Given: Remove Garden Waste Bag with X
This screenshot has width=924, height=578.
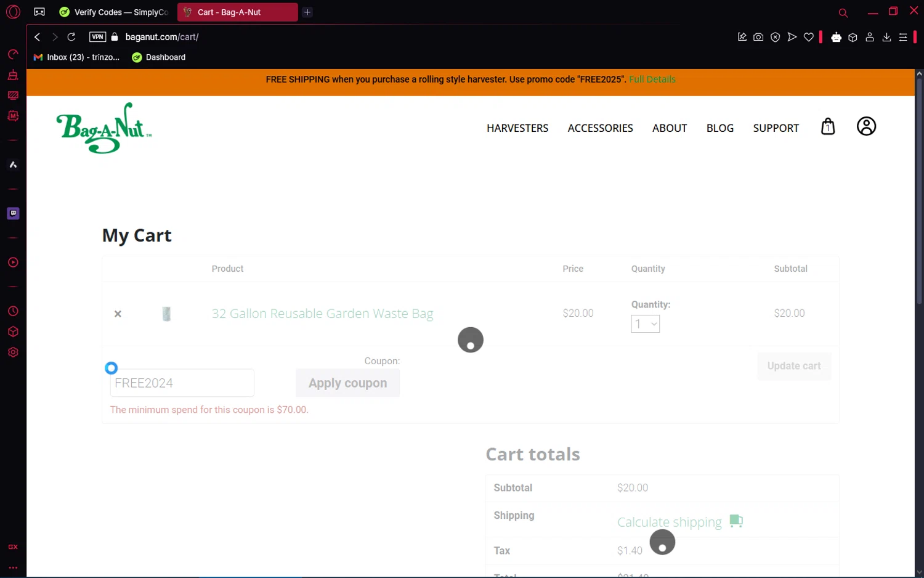Looking at the screenshot, I should tap(118, 314).
